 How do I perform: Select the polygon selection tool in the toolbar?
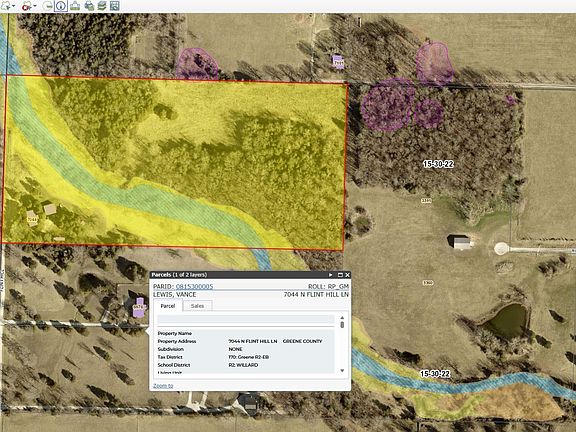point(6,6)
